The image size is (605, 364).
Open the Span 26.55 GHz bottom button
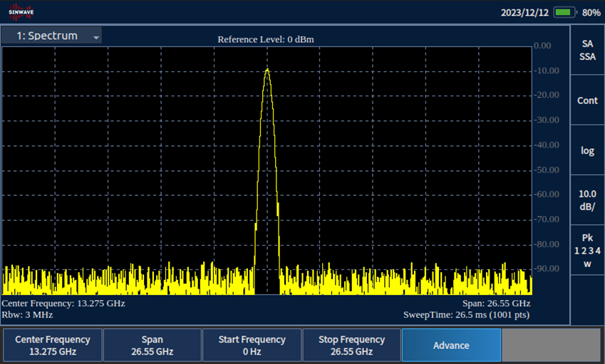click(152, 345)
